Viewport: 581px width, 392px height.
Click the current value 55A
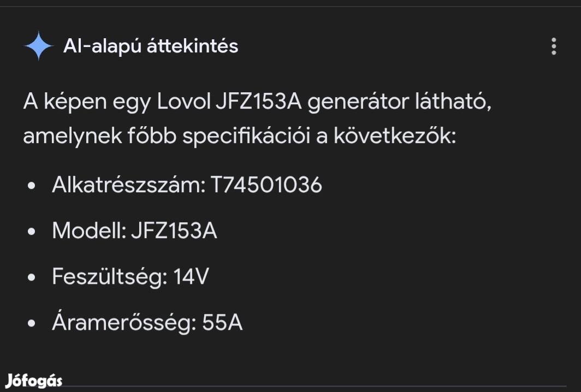click(x=222, y=323)
